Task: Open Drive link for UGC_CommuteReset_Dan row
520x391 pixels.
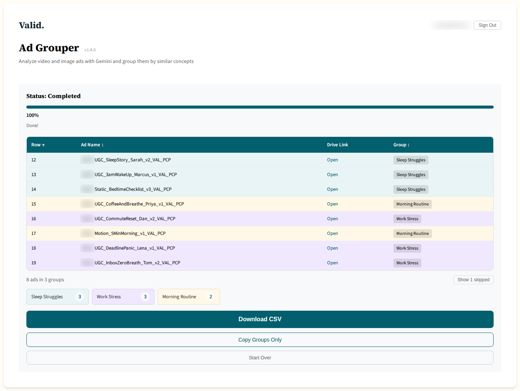Action: click(x=332, y=219)
